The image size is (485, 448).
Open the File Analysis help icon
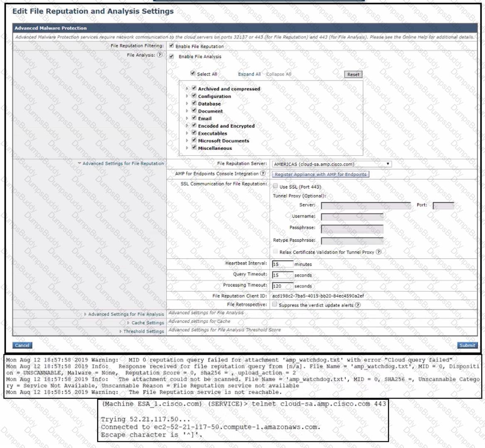pos(160,55)
